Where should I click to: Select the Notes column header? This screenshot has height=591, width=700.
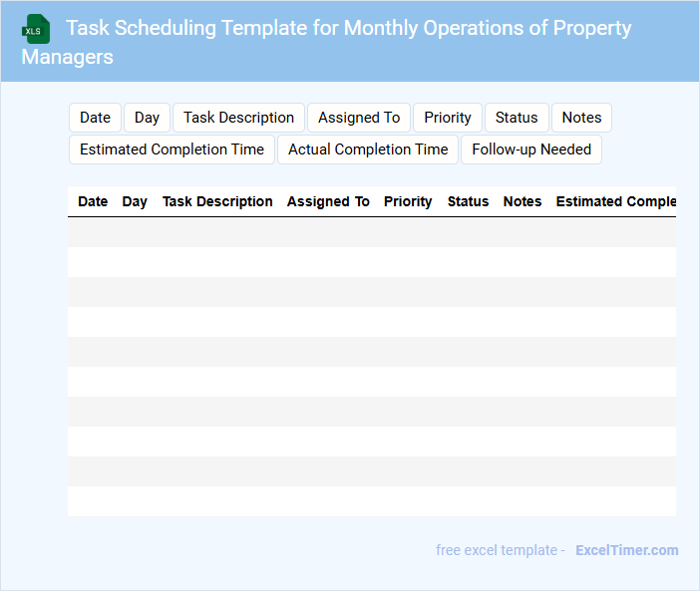click(523, 201)
